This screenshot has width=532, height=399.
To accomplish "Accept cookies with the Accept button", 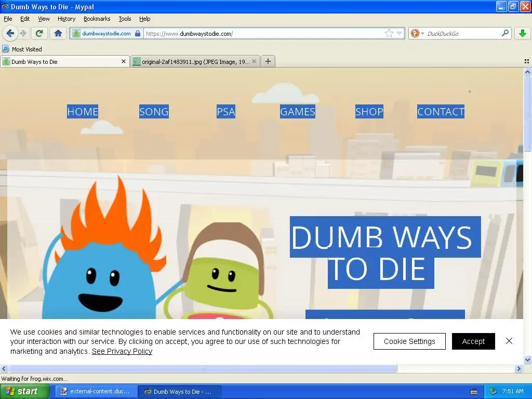I will [x=473, y=341].
